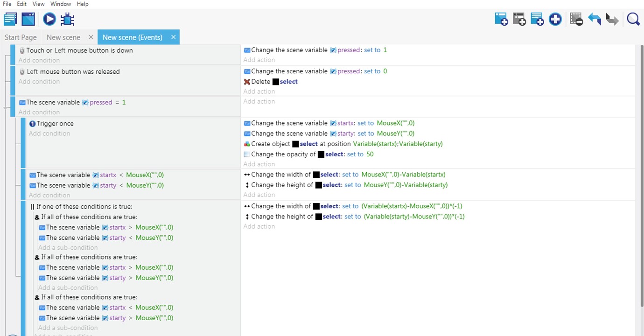644x336 pixels.
Task: Open the project manager panel icon
Action: [10, 19]
